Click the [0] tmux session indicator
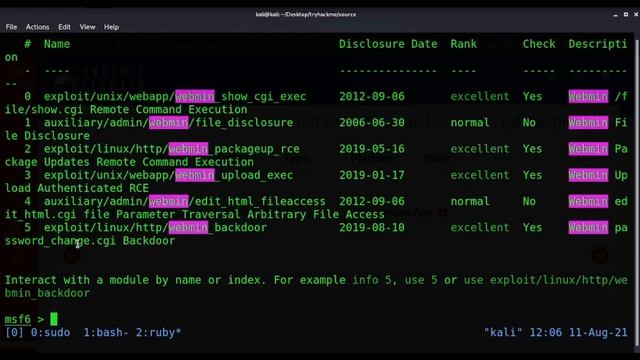 pyautogui.click(x=14, y=332)
